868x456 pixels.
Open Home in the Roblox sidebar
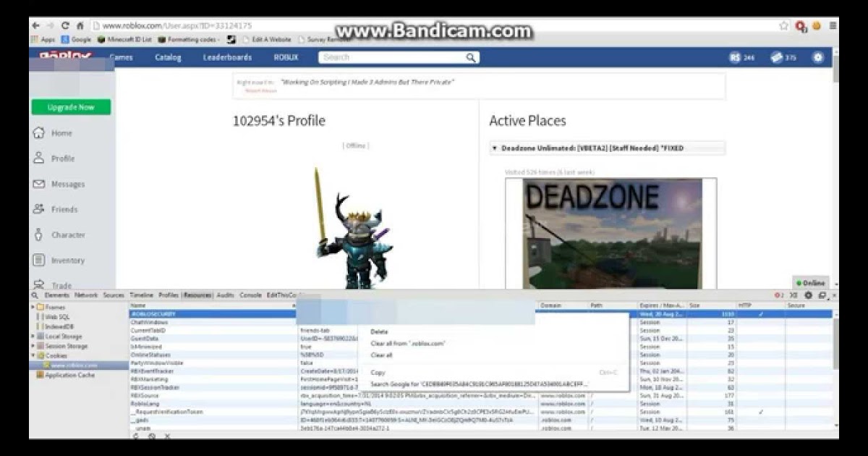click(53, 133)
